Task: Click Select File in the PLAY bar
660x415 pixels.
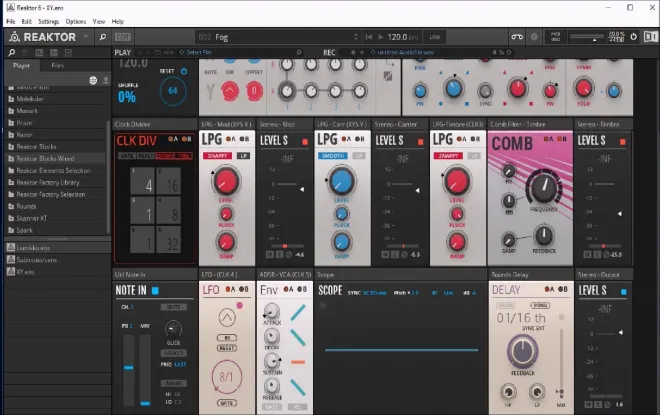Action: coord(199,53)
